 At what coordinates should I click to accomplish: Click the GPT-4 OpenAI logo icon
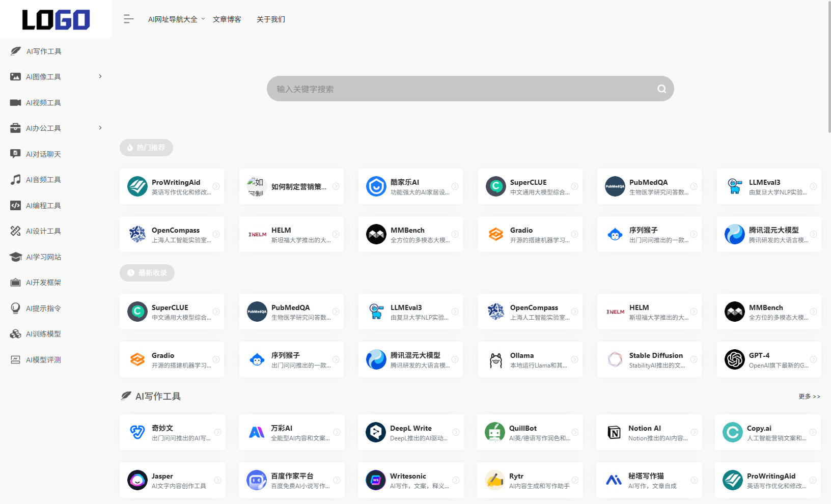point(735,359)
